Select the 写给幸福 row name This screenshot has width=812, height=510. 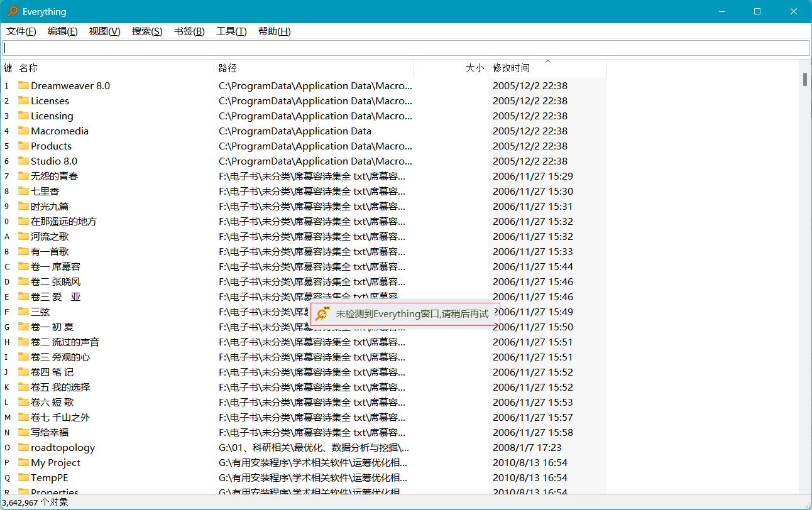pyautogui.click(x=50, y=432)
